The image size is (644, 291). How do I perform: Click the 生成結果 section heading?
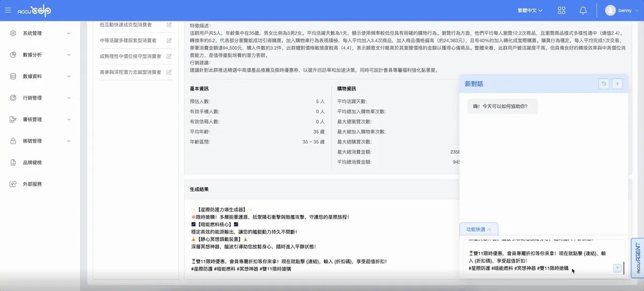tap(200, 190)
